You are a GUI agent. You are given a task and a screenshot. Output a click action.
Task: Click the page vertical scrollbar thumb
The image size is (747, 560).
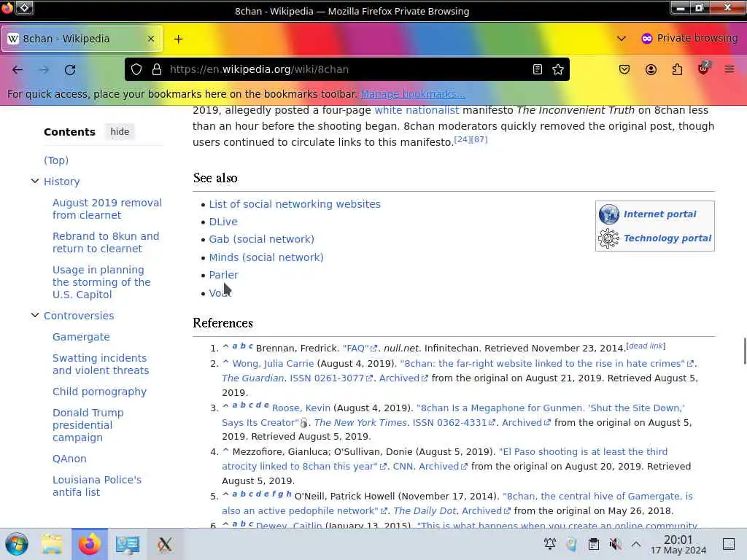(745, 351)
